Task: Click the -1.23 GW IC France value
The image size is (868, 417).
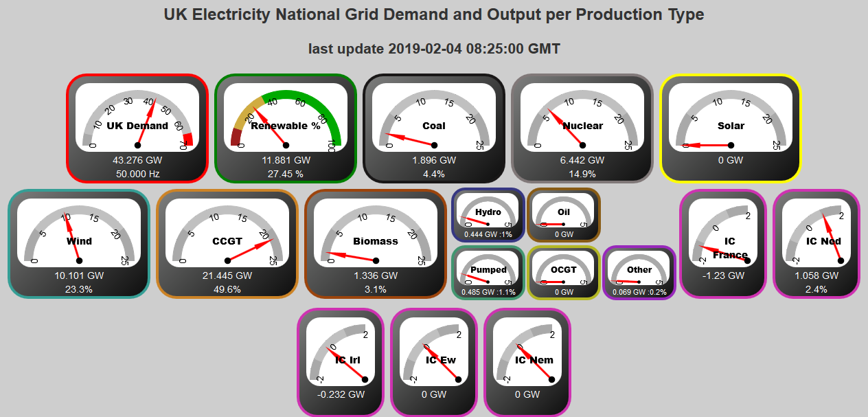Action: coord(723,275)
